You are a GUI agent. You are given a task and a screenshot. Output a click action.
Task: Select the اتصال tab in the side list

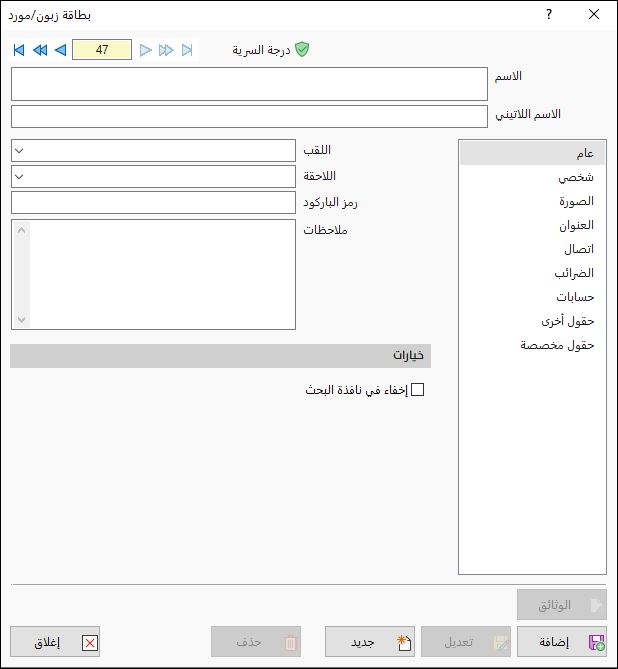[532, 249]
